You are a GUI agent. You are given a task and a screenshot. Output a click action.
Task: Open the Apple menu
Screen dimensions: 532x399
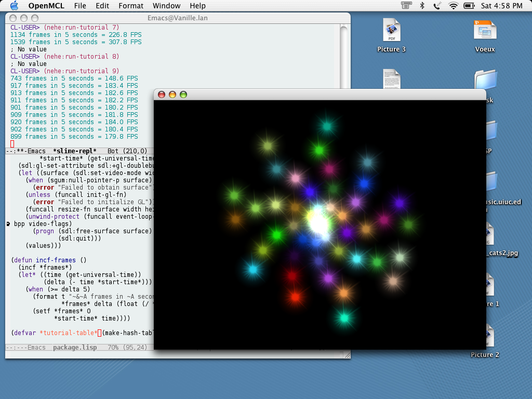14,5
